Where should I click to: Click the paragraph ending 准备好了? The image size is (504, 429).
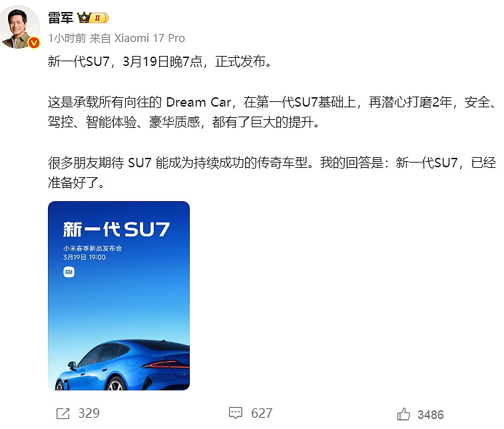(272, 173)
